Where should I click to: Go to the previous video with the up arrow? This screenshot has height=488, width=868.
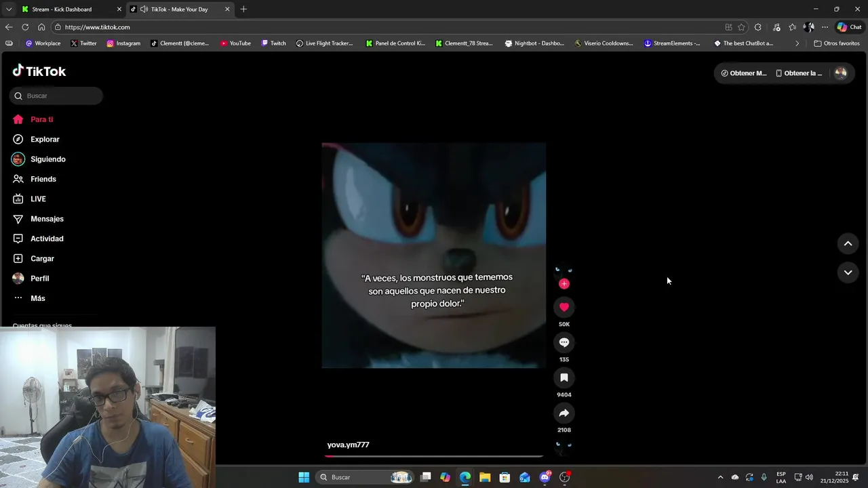pyautogui.click(x=848, y=243)
